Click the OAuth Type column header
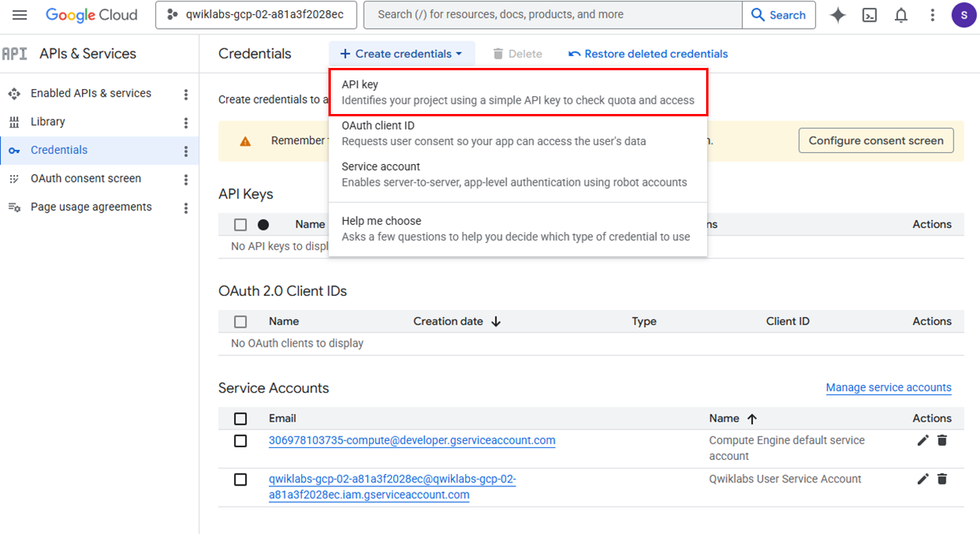This screenshot has width=980, height=534. (644, 322)
